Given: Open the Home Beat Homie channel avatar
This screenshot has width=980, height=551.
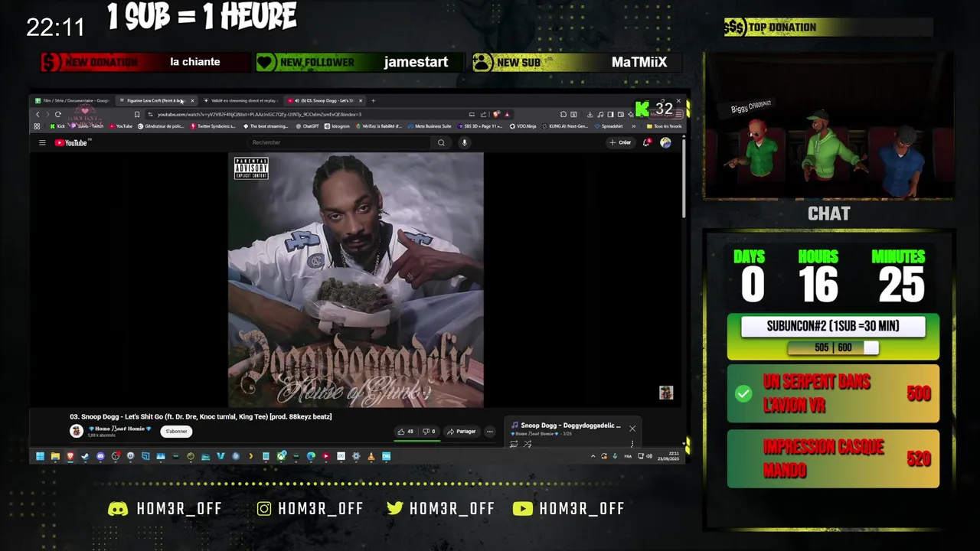Looking at the screenshot, I should 77,431.
